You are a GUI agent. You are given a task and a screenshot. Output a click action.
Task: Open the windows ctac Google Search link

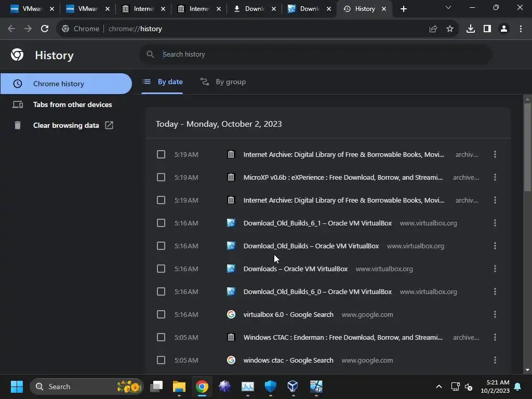[288, 361]
